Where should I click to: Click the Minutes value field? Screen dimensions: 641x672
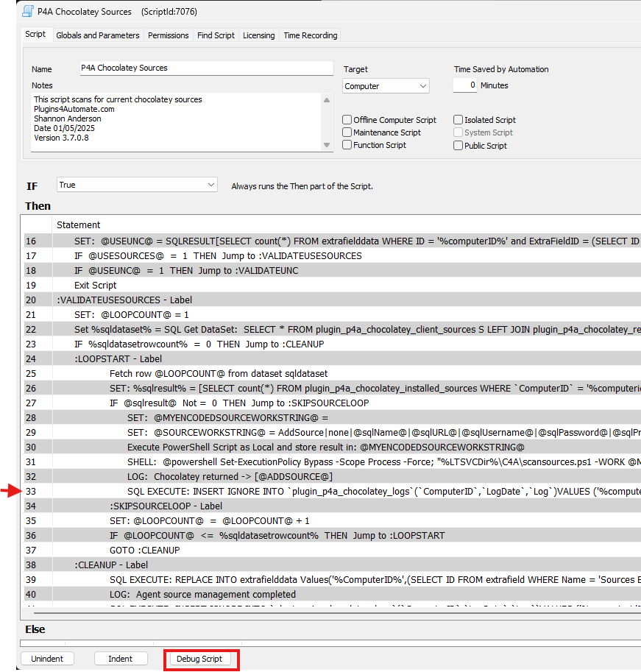tap(465, 85)
